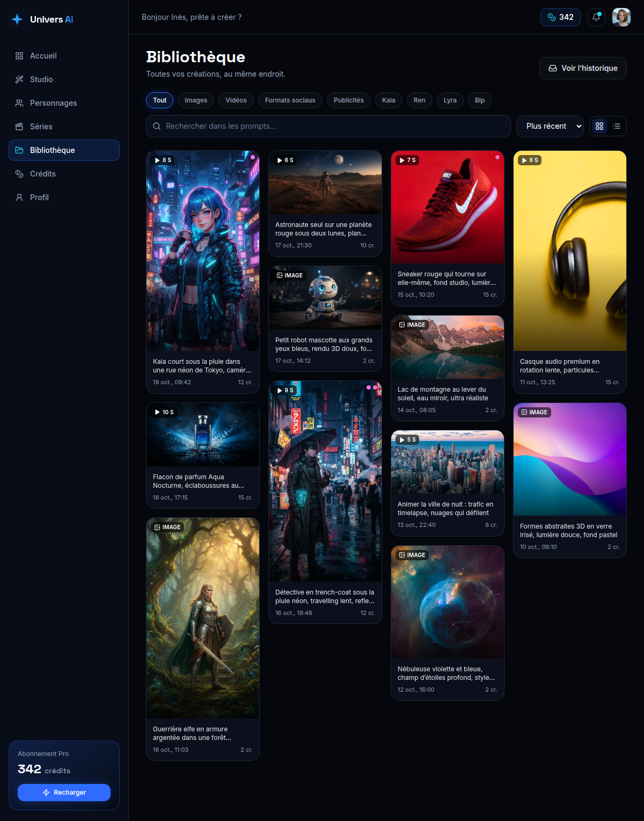Open the Formes abstraites 3D image thumbnail
644x821 pixels.
pyautogui.click(x=570, y=459)
